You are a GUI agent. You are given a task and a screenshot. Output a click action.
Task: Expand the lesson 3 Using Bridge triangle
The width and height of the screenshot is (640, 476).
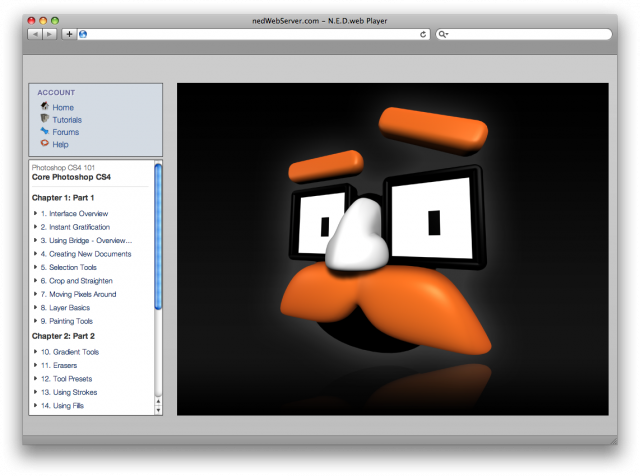pyautogui.click(x=36, y=240)
